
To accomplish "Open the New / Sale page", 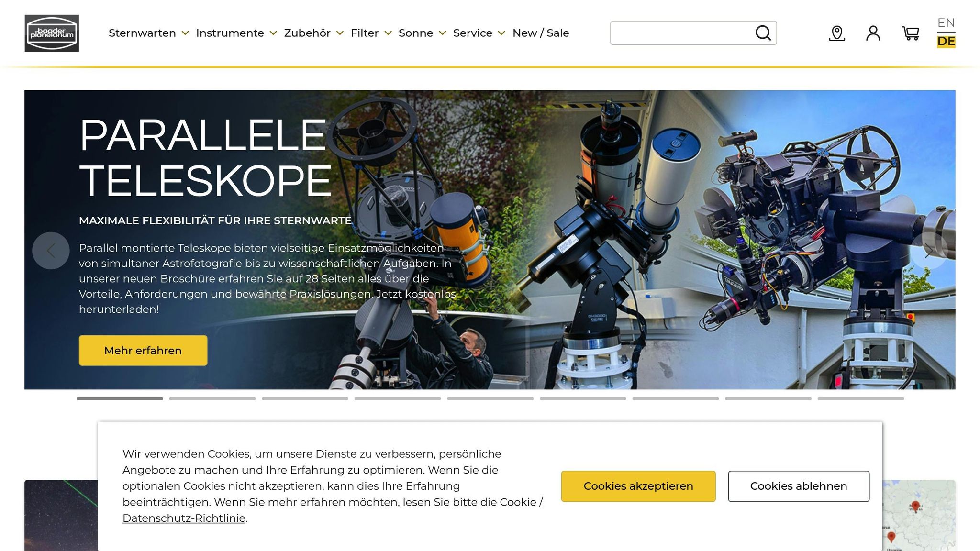I will pyautogui.click(x=541, y=33).
